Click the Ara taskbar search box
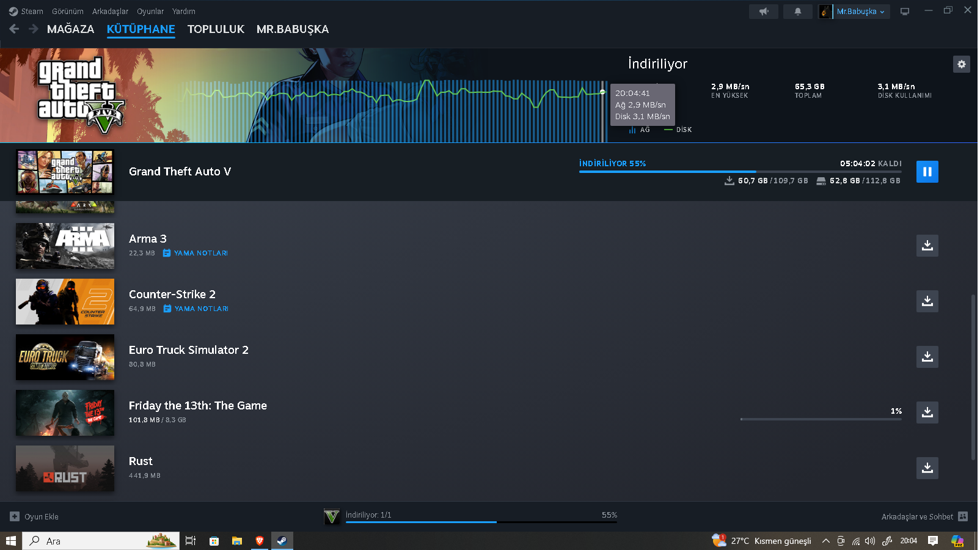This screenshot has height=550, width=980. tap(101, 541)
